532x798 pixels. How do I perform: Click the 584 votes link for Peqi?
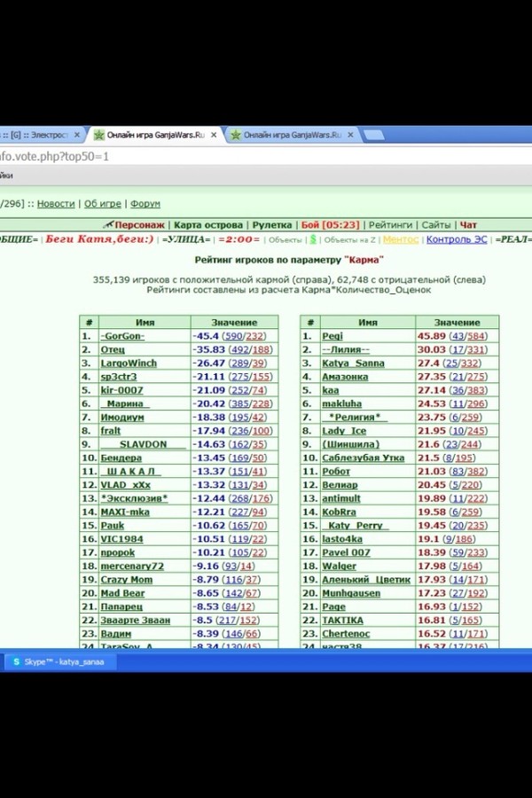tap(475, 336)
